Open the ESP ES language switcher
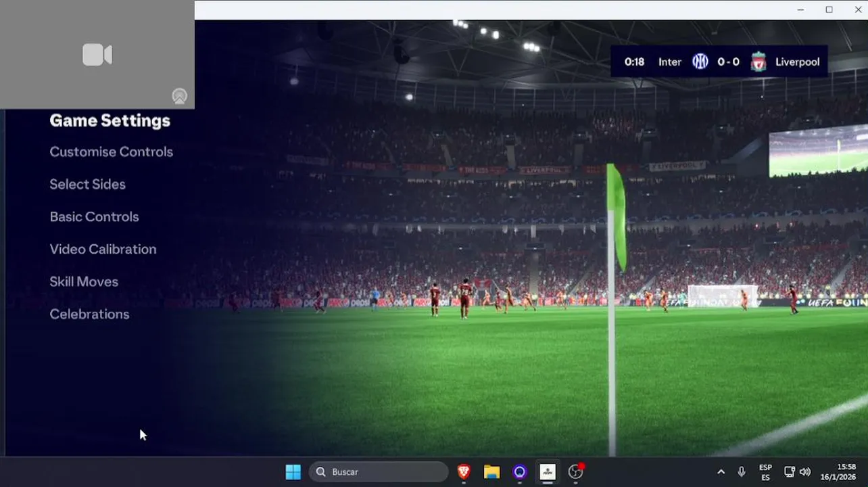 765,472
